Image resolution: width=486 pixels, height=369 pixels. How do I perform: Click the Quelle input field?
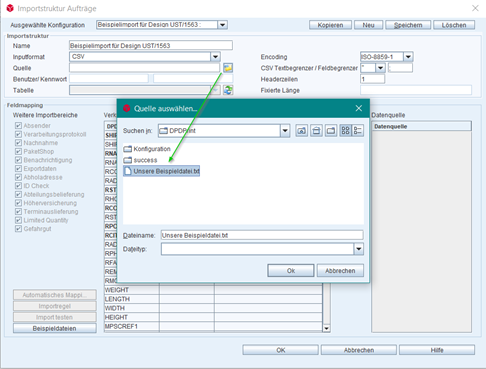coord(145,68)
